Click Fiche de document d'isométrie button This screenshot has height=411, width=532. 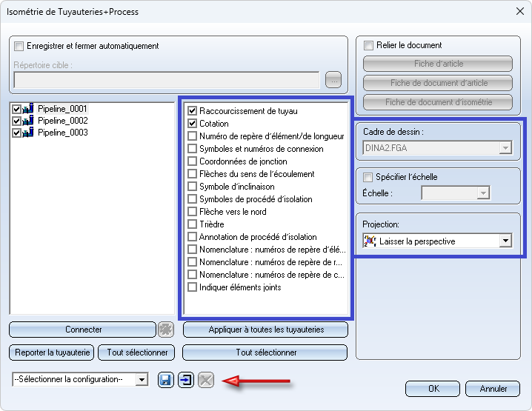click(x=438, y=102)
